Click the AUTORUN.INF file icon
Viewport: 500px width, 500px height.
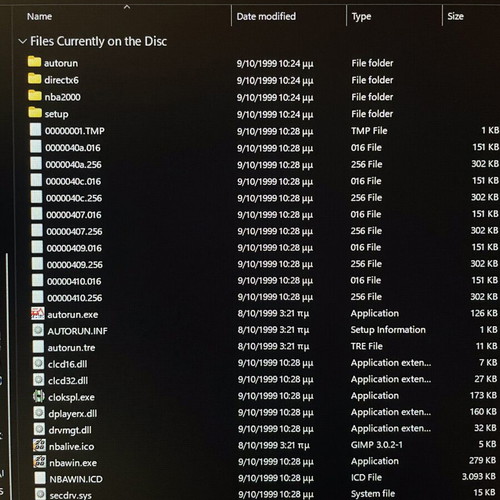pyautogui.click(x=38, y=330)
